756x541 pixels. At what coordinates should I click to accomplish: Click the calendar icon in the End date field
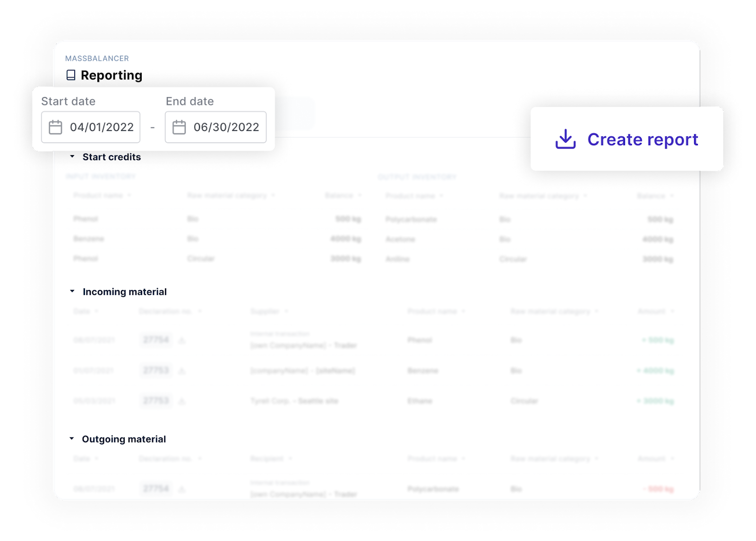pyautogui.click(x=180, y=127)
